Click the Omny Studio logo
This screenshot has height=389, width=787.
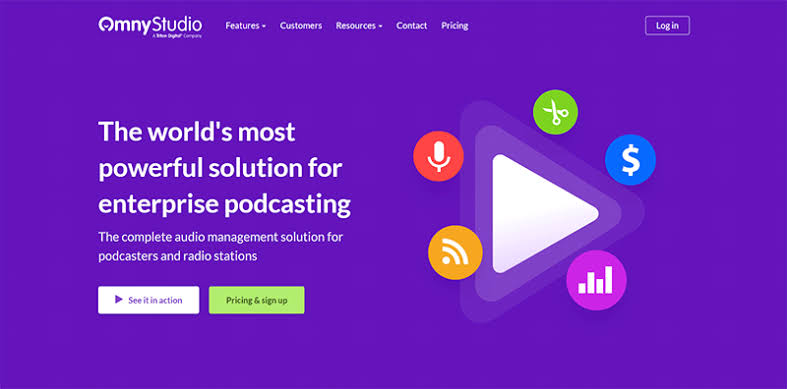[x=150, y=27]
